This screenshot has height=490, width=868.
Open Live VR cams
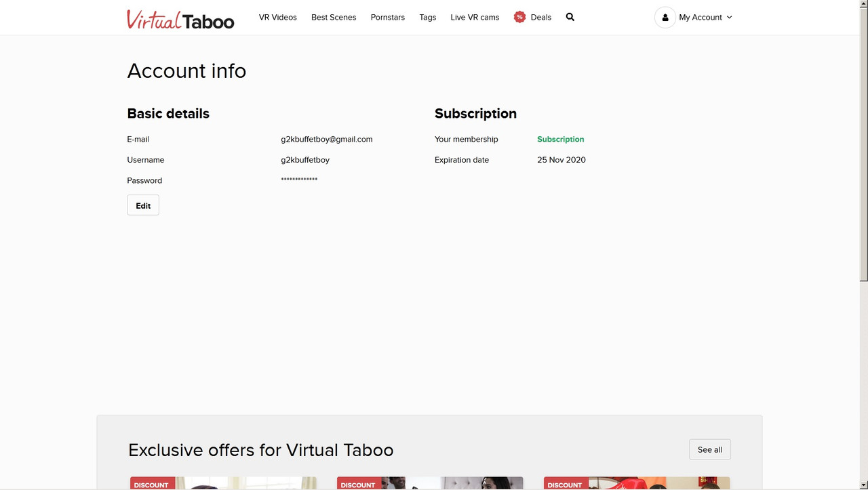(x=475, y=18)
